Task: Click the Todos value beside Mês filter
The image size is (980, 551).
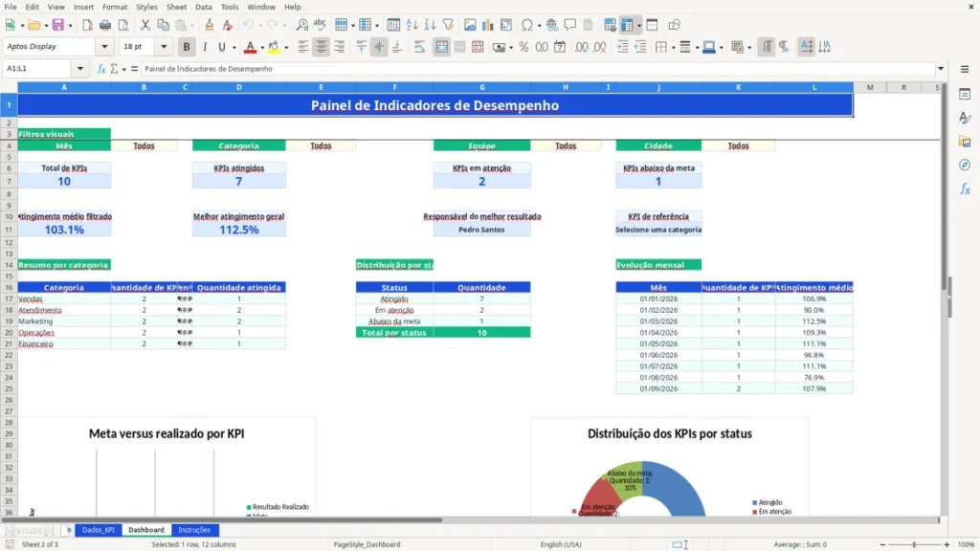Action: (144, 145)
